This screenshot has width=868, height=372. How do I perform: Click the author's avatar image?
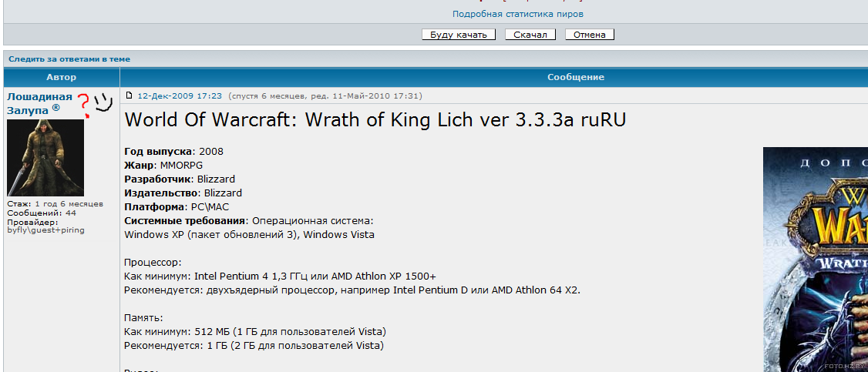pos(45,158)
